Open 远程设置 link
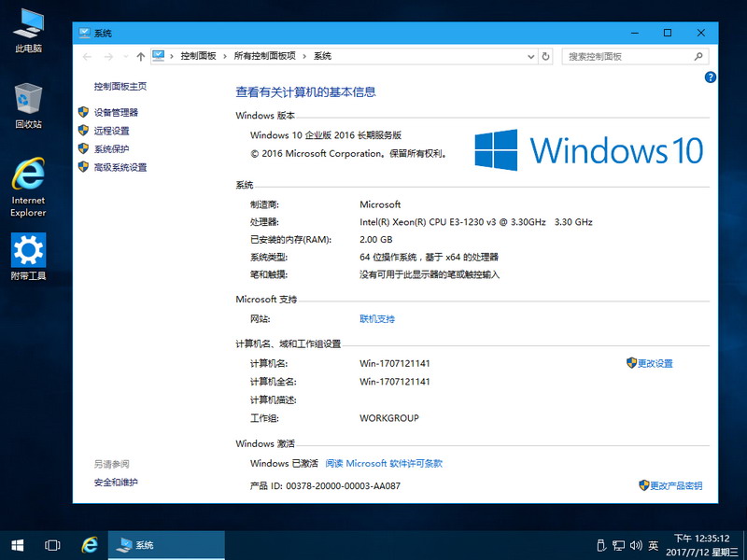Image resolution: width=747 pixels, height=560 pixels. coord(111,131)
